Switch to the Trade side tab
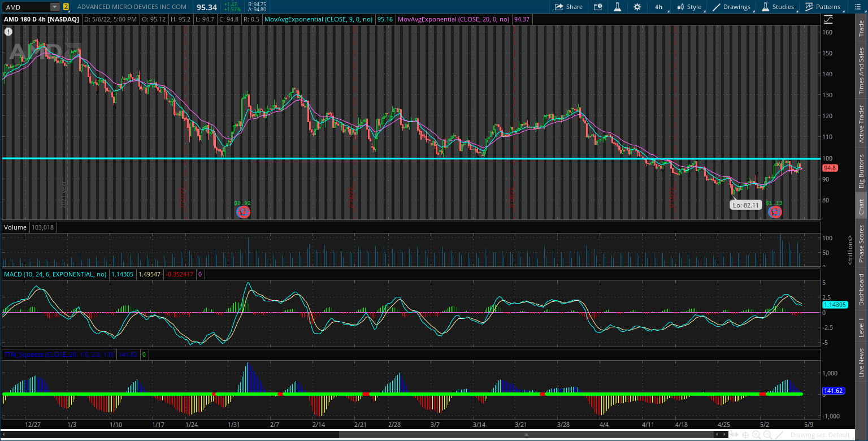The height and width of the screenshot is (441, 868). (861, 28)
